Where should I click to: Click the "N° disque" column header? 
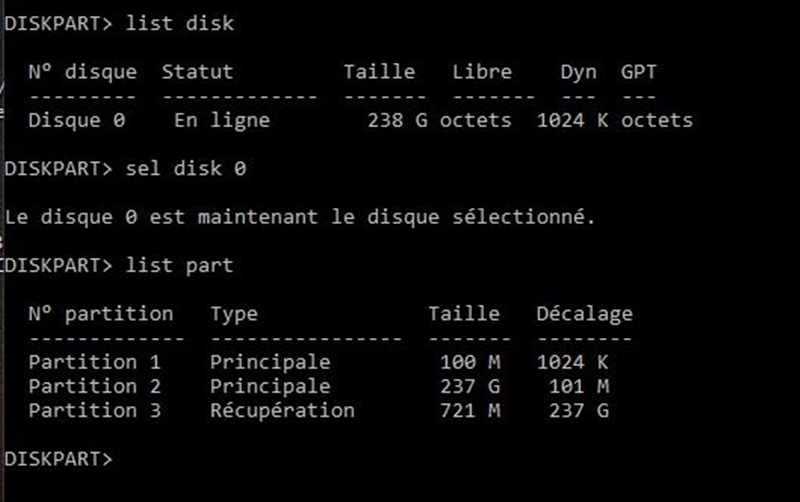(x=82, y=72)
